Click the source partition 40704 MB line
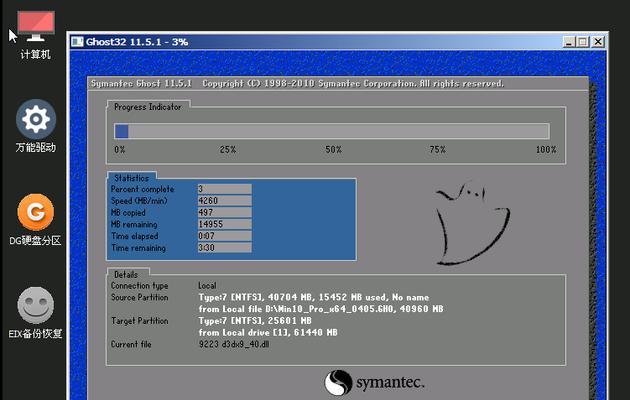 [x=313, y=298]
